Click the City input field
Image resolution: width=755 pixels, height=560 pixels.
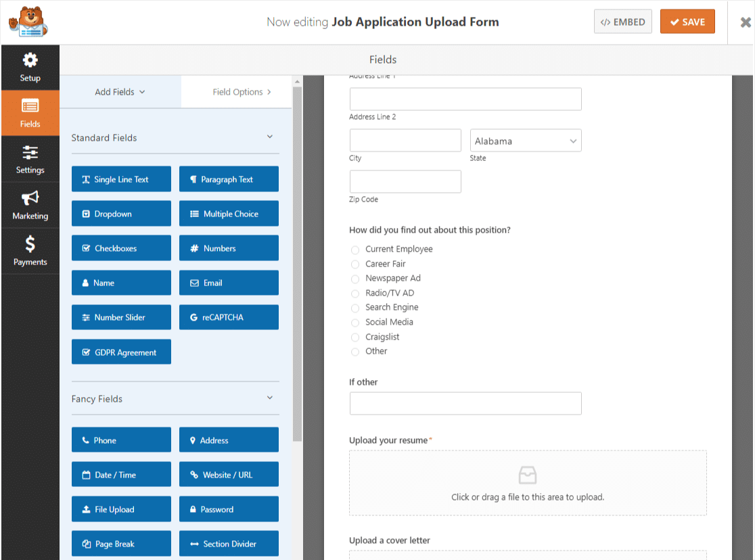pyautogui.click(x=405, y=141)
